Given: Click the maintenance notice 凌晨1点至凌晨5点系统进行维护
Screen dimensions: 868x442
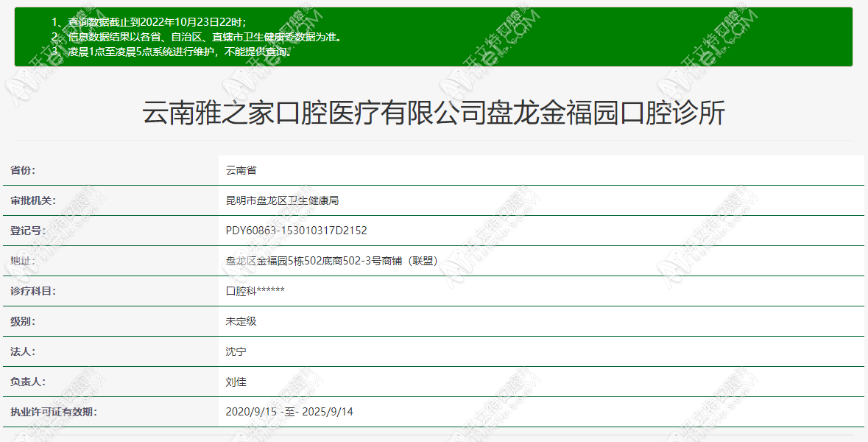Looking at the screenshot, I should (172, 52).
